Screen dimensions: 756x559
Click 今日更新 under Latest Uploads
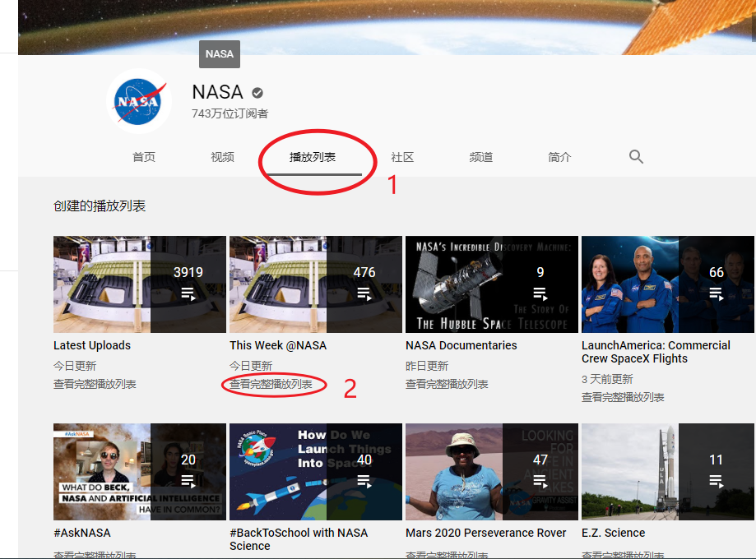click(x=75, y=366)
